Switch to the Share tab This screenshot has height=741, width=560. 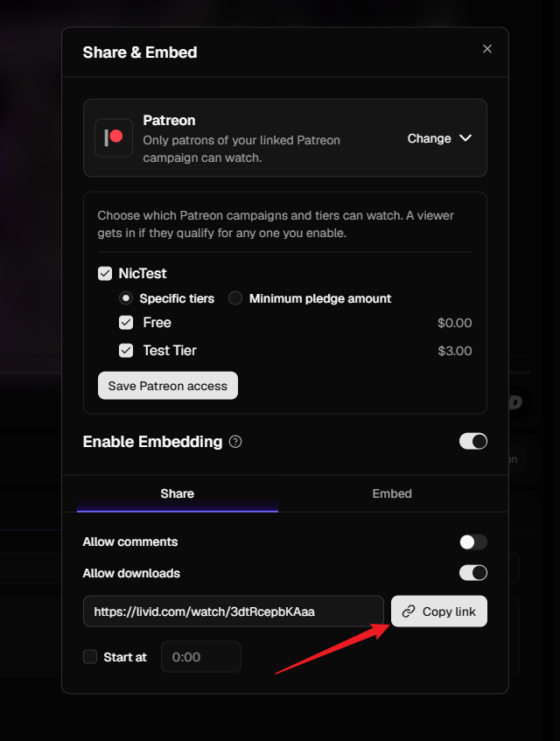pyautogui.click(x=178, y=493)
